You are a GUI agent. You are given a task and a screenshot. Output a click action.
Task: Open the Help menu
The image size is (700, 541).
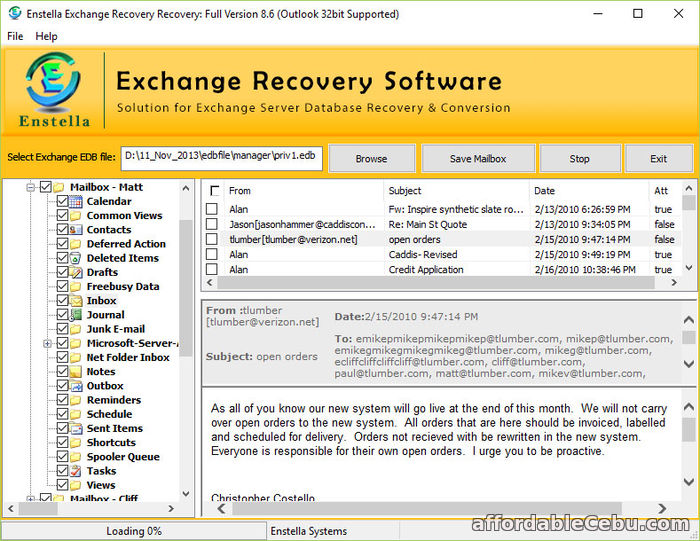[46, 36]
